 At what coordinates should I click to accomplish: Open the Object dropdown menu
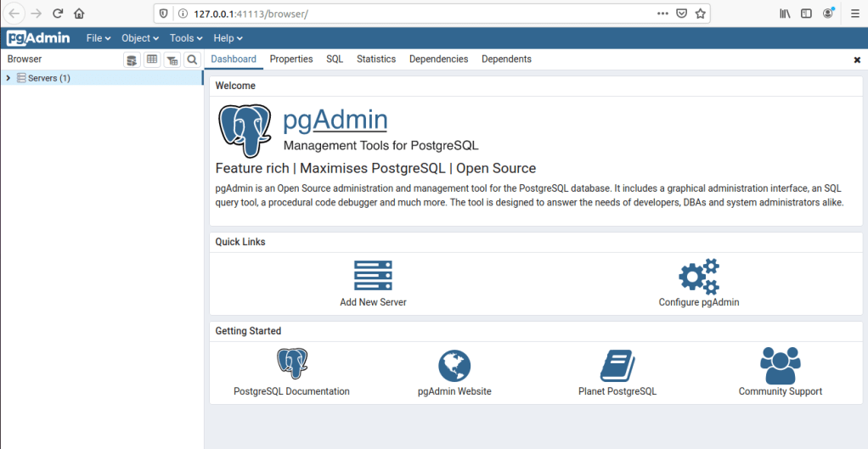click(x=140, y=38)
